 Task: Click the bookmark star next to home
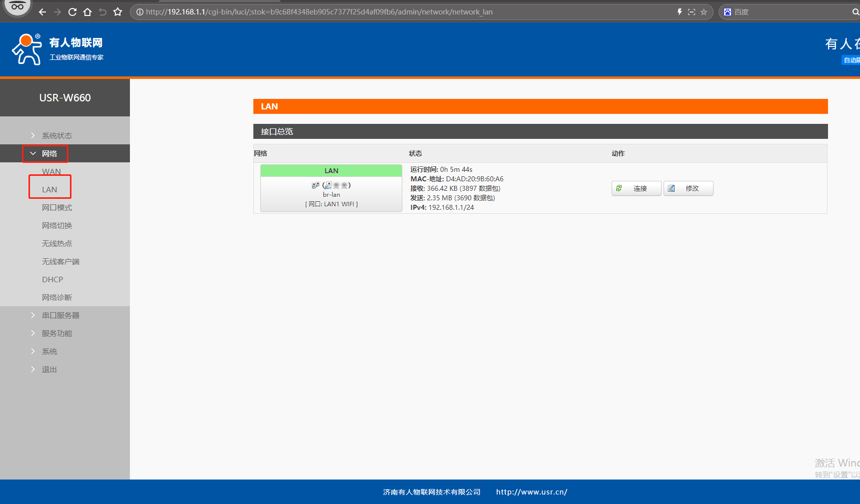tap(118, 12)
